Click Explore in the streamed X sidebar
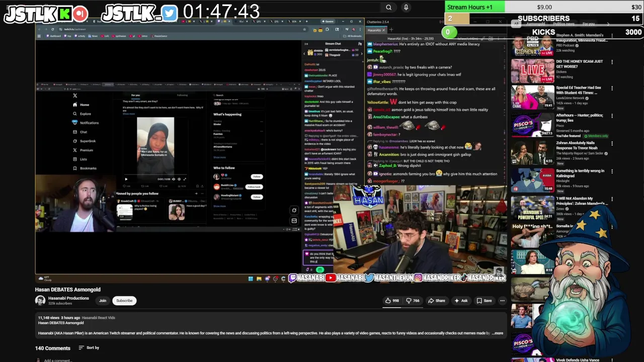The width and height of the screenshot is (644, 362). [x=82, y=114]
